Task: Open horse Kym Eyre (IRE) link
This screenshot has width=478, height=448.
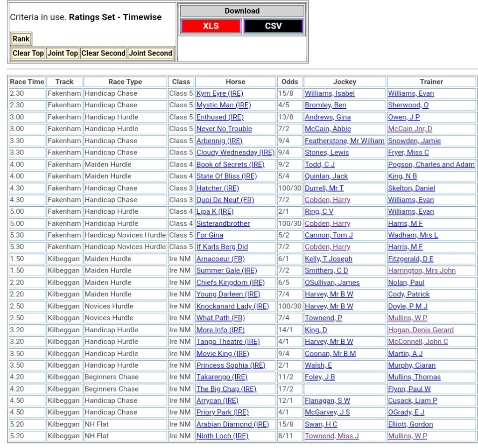Action: (x=219, y=93)
